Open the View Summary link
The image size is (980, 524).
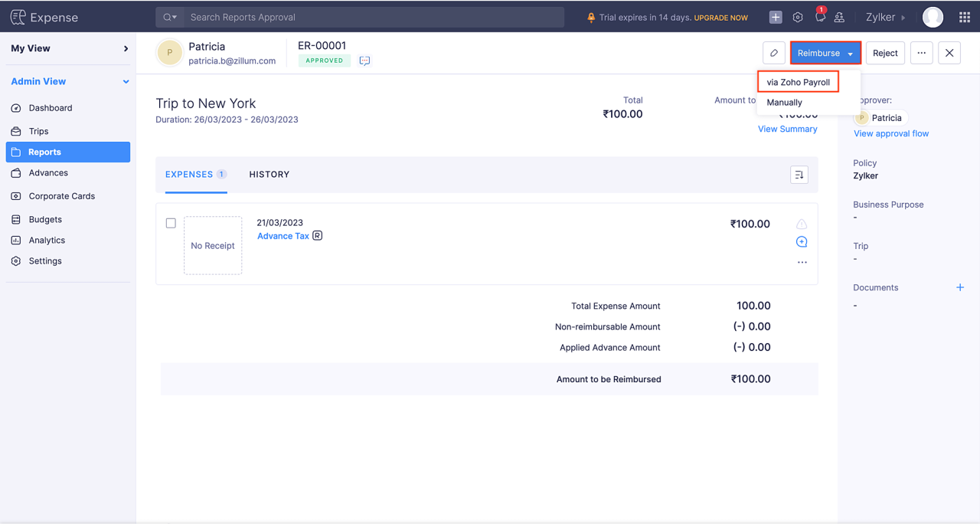(787, 129)
